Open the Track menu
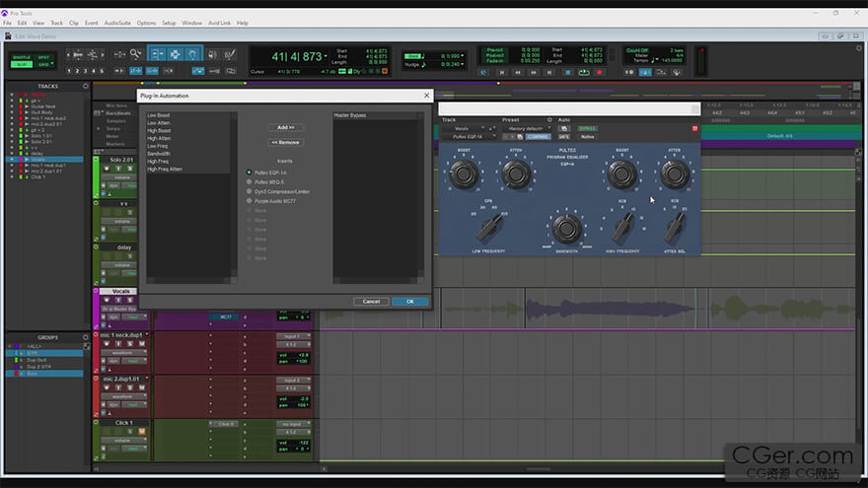The image size is (868, 488). [56, 24]
